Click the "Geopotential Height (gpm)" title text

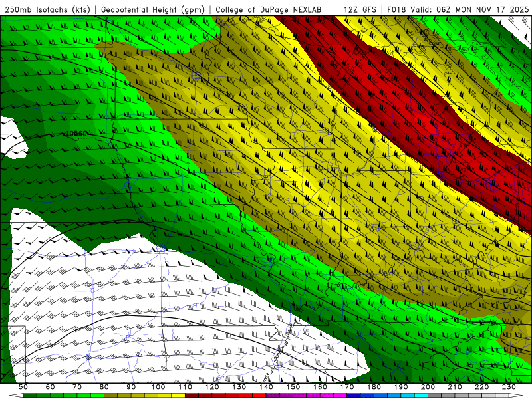[153, 10]
